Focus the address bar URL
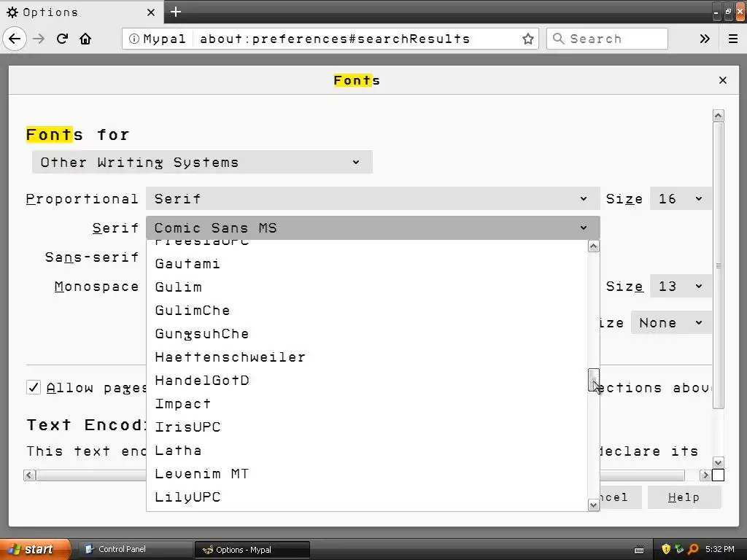This screenshot has height=560, width=747. [334, 39]
